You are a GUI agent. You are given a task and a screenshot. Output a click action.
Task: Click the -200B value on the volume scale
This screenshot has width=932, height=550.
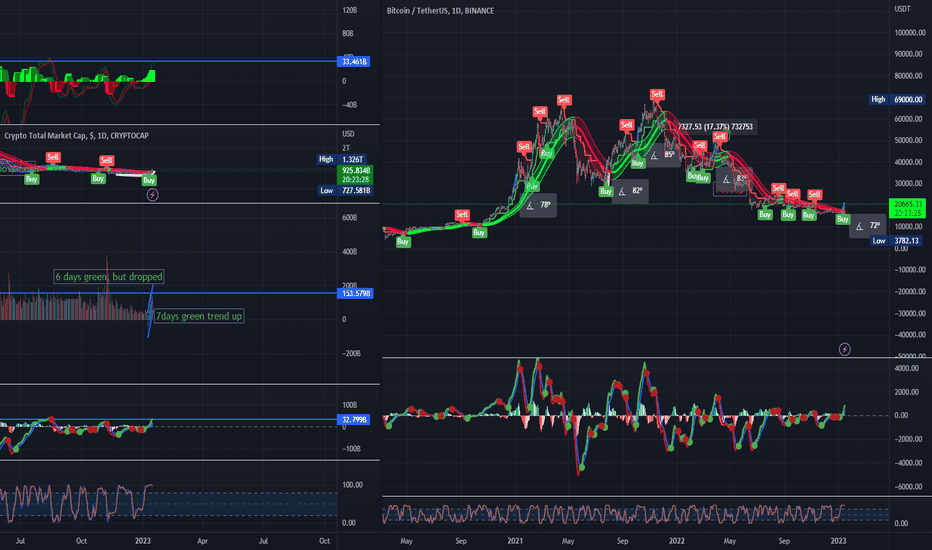(351, 354)
